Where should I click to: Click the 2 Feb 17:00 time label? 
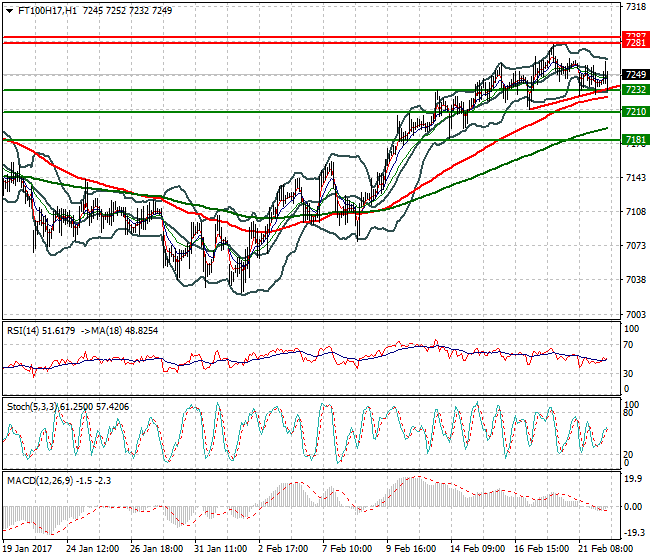pos(283,549)
